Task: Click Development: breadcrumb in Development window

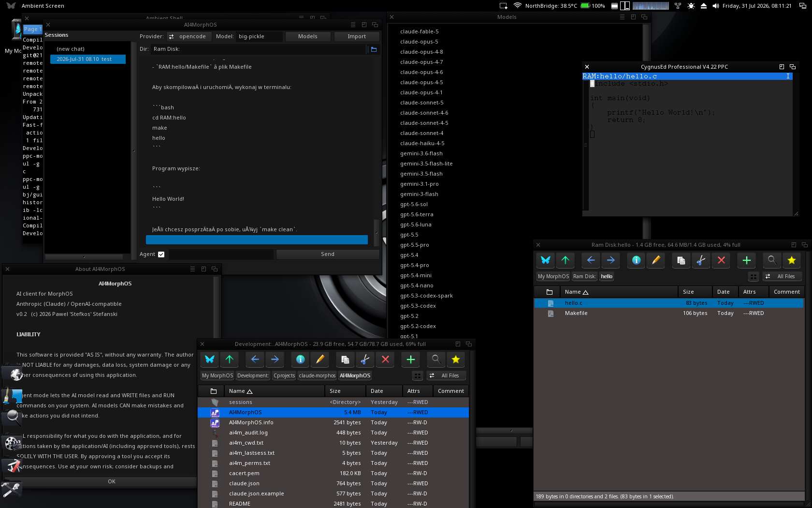Action: (x=253, y=376)
